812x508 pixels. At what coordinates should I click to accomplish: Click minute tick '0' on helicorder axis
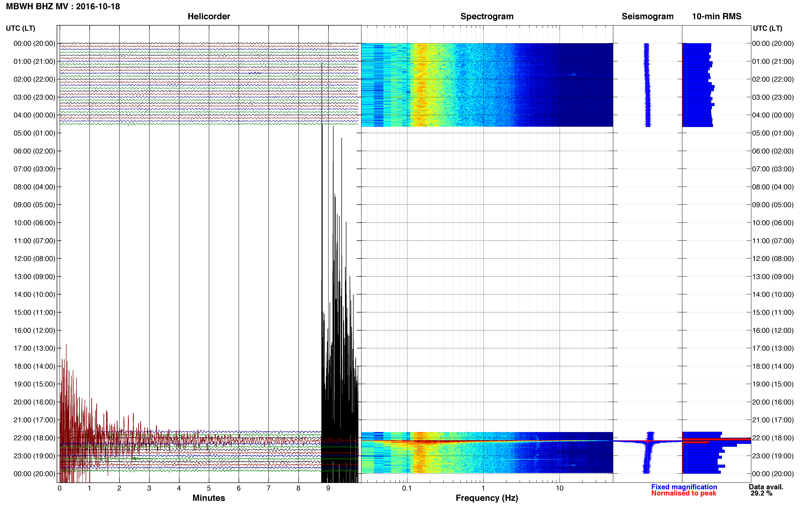[59, 488]
